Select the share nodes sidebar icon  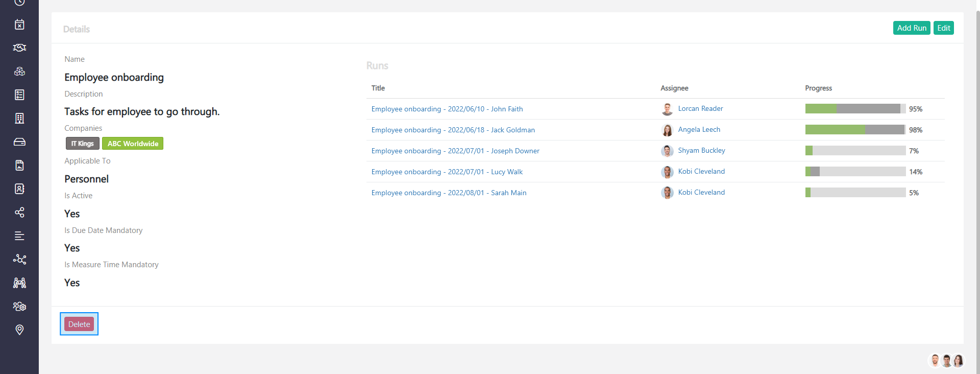click(19, 213)
